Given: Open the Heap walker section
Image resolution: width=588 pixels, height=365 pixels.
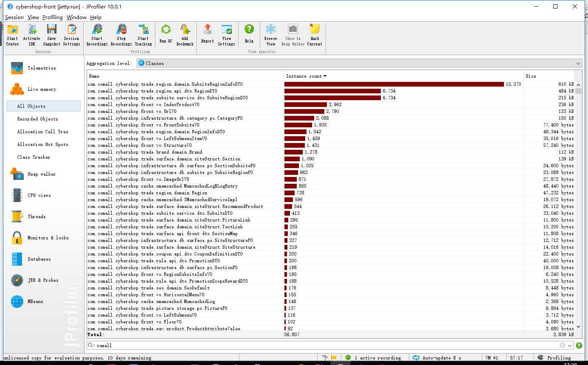Looking at the screenshot, I should coord(42,174).
